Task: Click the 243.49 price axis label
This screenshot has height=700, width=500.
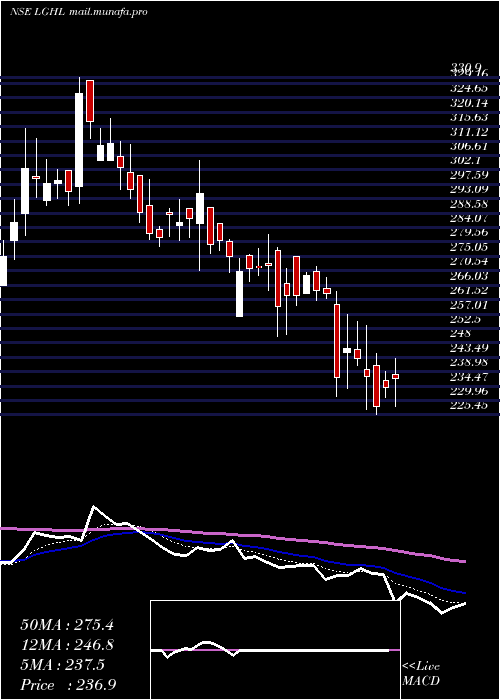Action: point(470,347)
